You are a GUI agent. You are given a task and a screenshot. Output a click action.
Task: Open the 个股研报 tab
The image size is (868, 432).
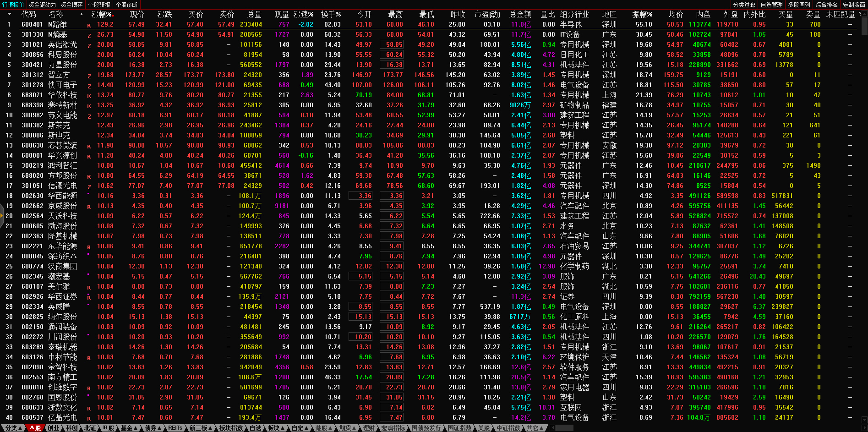(99, 5)
